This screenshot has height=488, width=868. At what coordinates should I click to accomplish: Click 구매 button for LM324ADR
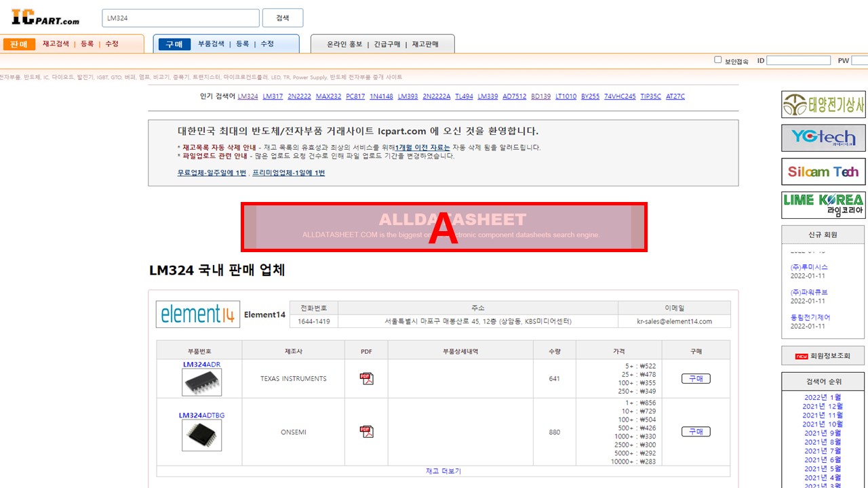click(696, 378)
